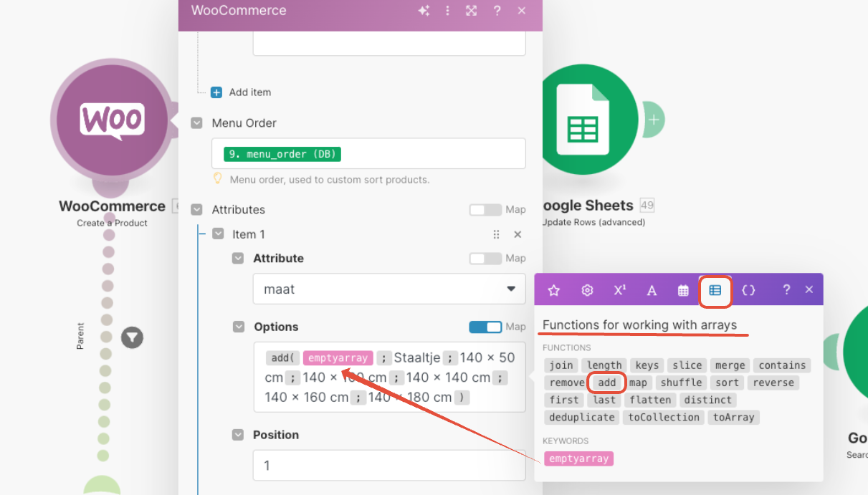Open the filter icon on the Parent route
Screen dimensions: 868x495
click(x=132, y=337)
